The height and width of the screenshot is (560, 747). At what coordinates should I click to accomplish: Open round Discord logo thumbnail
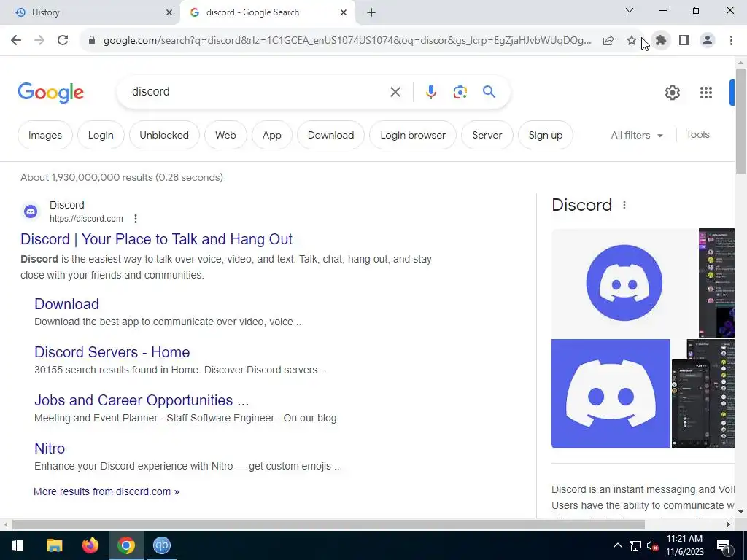(x=624, y=283)
